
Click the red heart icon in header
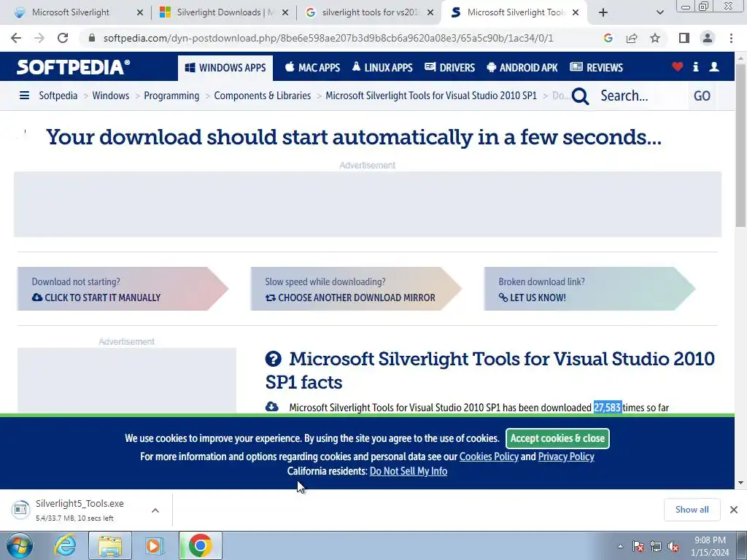pos(678,67)
